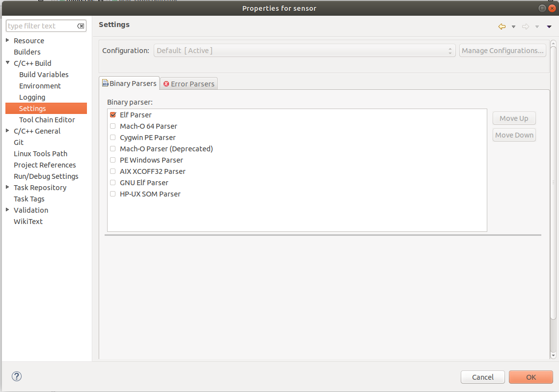Viewport: 559px width, 392px height.
Task: Select Tool Chain Editor in the tree
Action: 47,120
